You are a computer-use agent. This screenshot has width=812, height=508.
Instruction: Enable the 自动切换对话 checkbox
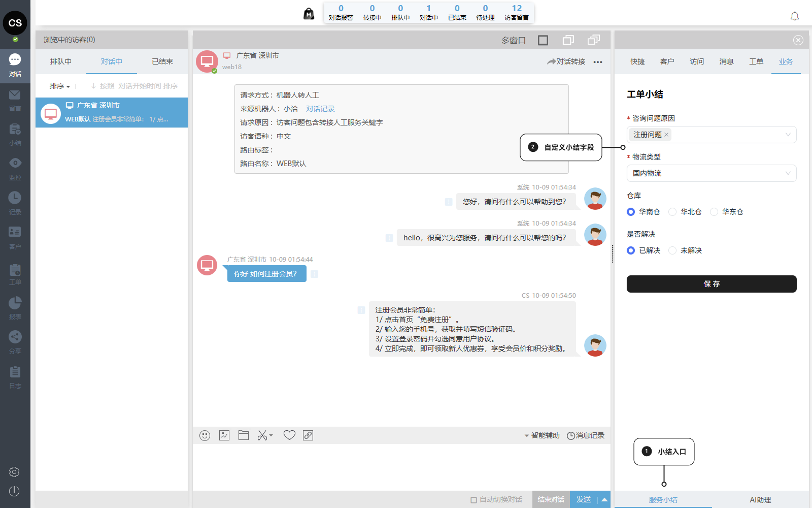coord(473,500)
